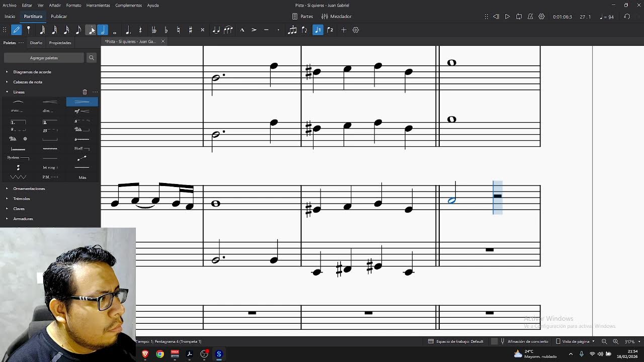This screenshot has height=362, width=644.
Task: Expand the Trémolos palette
Action: click(7, 199)
